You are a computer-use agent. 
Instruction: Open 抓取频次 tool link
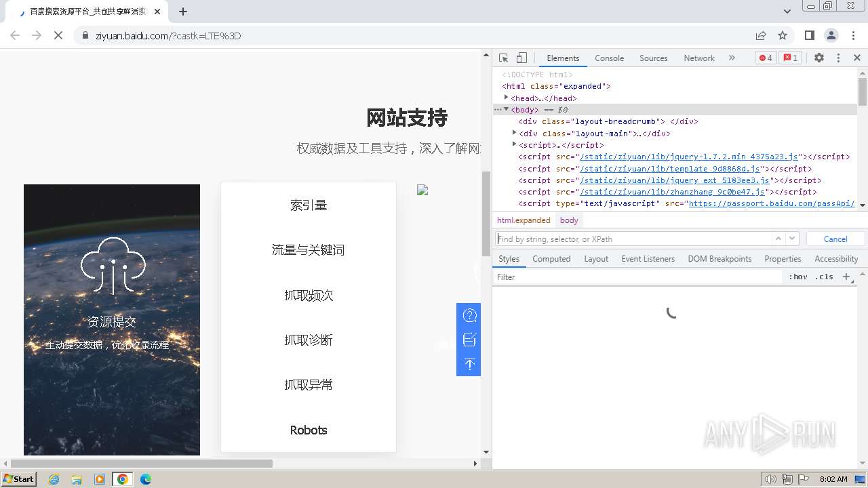[x=309, y=296]
